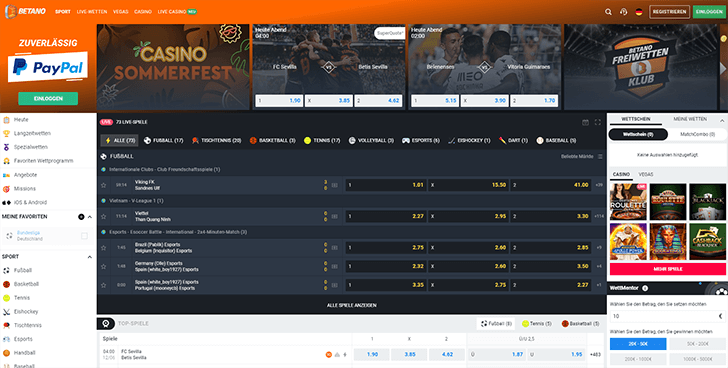This screenshot has width=728, height=368.
Task: Collapse the Meine Favoriten section chevron
Action: pyautogui.click(x=90, y=217)
